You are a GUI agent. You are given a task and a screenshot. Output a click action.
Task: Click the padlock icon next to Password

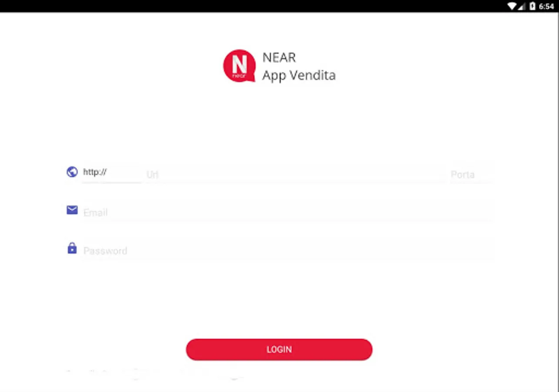click(x=72, y=248)
